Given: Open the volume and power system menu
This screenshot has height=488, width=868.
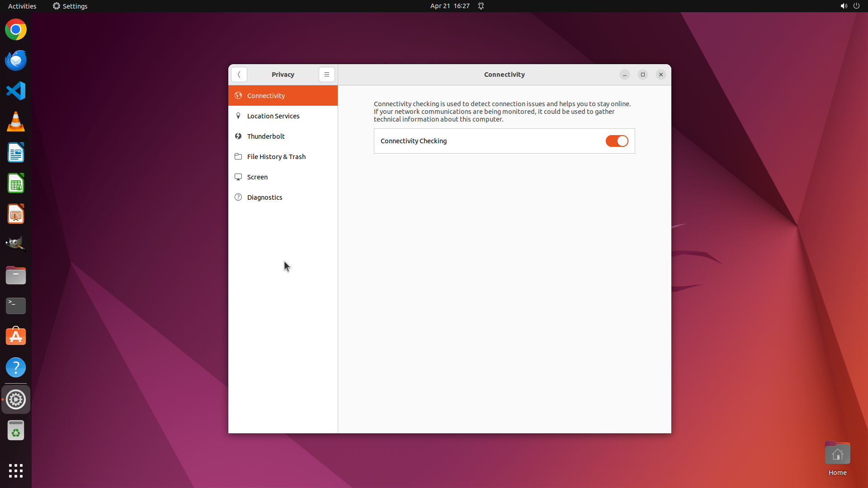Looking at the screenshot, I should click(x=849, y=6).
